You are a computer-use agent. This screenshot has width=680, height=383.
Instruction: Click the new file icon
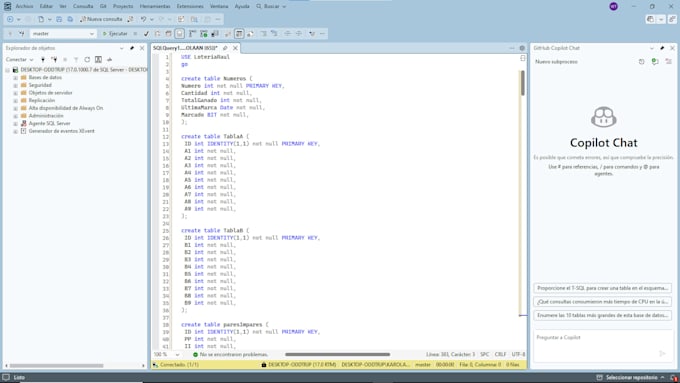tap(41, 19)
